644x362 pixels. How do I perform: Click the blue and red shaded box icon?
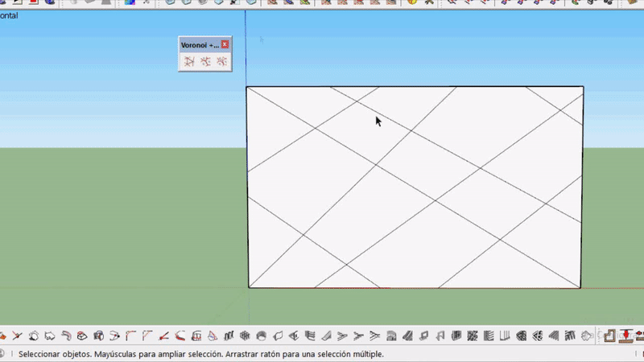[x=98, y=336]
